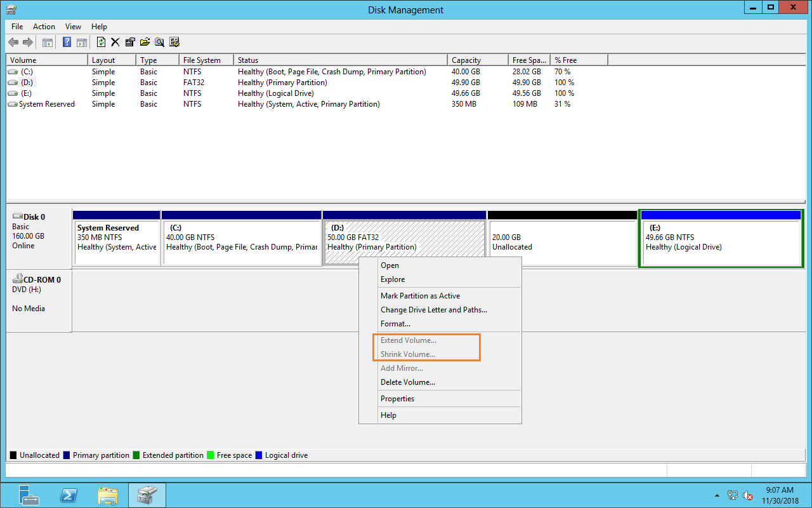812x508 pixels.
Task: Click the Explore magnifier toolbar icon
Action: point(160,43)
